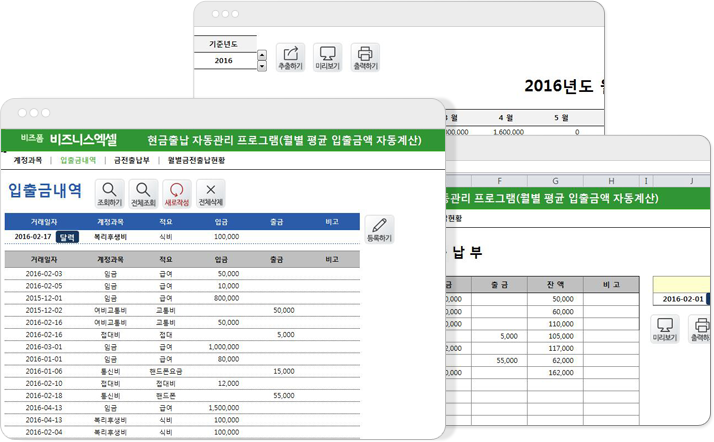Screen dimensions: 714x442
Task: Click the 2016-02-18 date row
Action: (44, 396)
